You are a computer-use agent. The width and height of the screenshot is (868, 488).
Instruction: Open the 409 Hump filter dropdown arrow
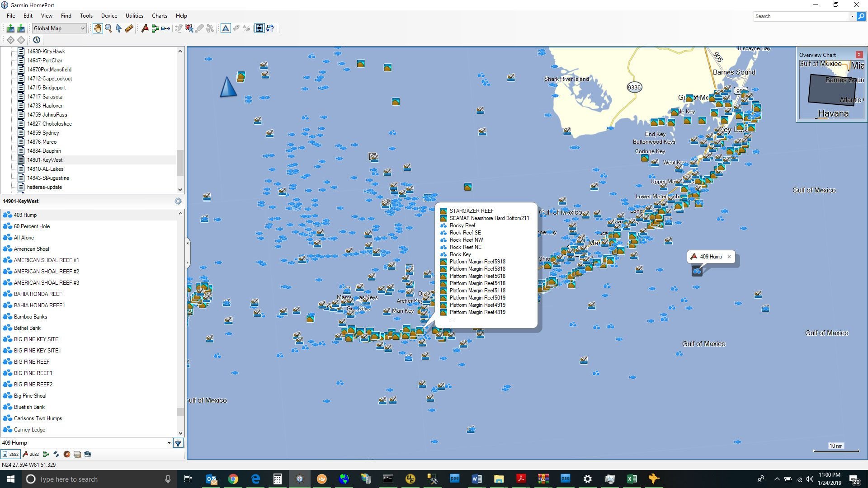tap(169, 443)
